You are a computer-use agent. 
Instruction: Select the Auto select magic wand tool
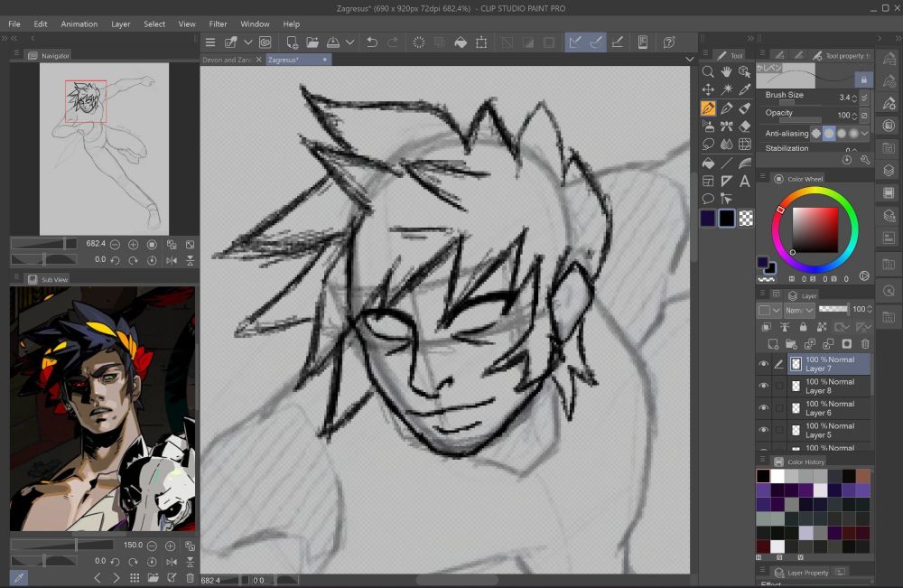pyautogui.click(x=726, y=89)
